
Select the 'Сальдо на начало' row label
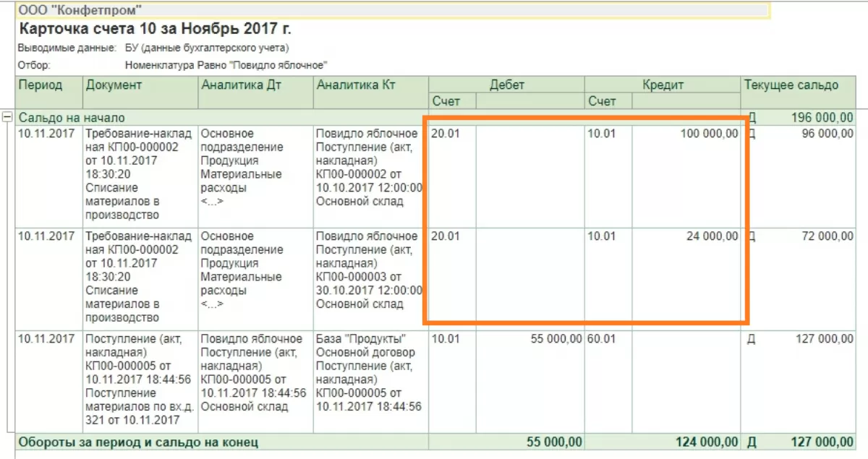72,117
